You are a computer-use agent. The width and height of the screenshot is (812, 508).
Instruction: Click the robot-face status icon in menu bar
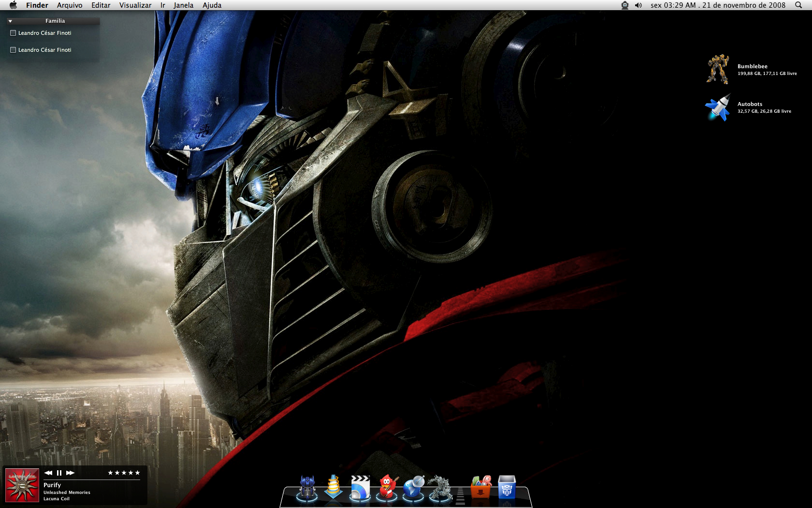[625, 5]
